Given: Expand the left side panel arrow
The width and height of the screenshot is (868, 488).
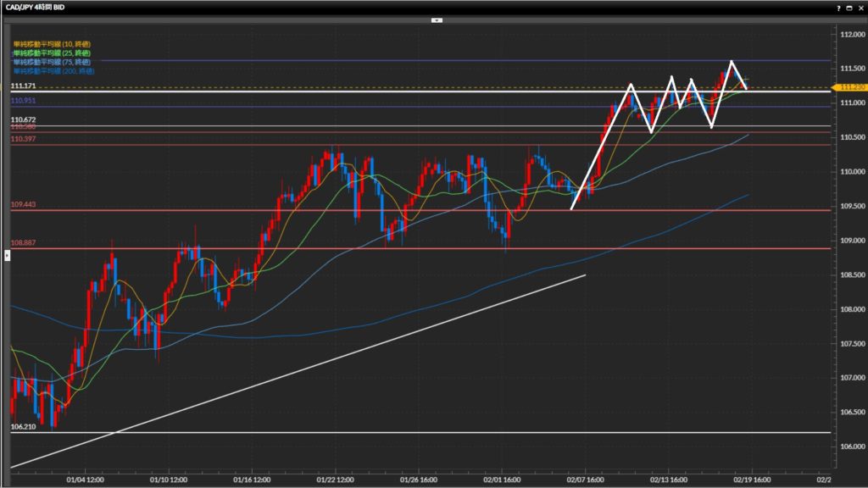Looking at the screenshot, I should pos(7,254).
